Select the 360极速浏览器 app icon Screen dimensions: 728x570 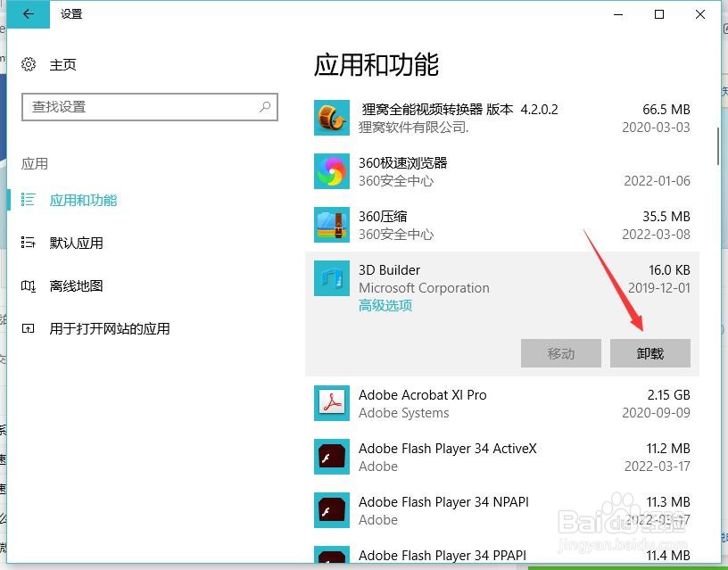coord(332,171)
